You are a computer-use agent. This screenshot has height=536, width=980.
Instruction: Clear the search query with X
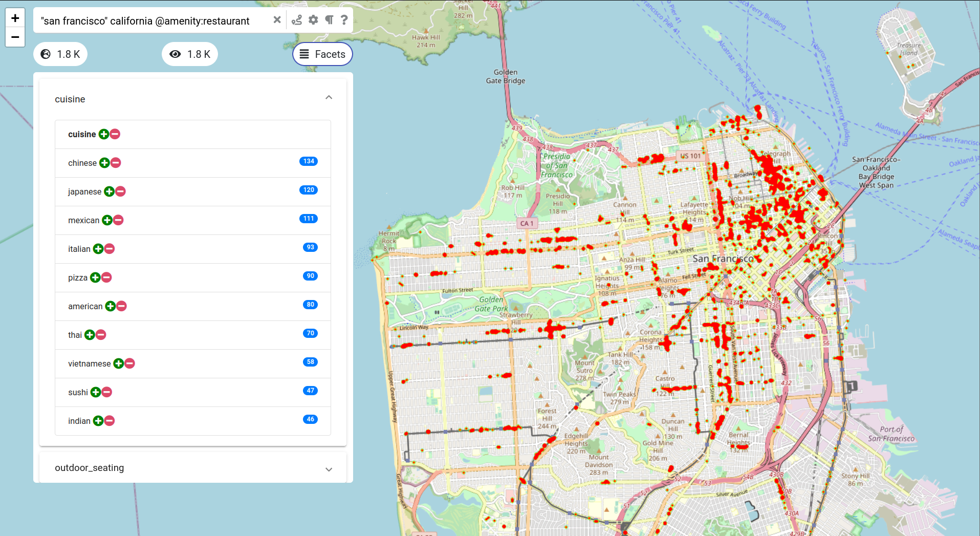(277, 20)
